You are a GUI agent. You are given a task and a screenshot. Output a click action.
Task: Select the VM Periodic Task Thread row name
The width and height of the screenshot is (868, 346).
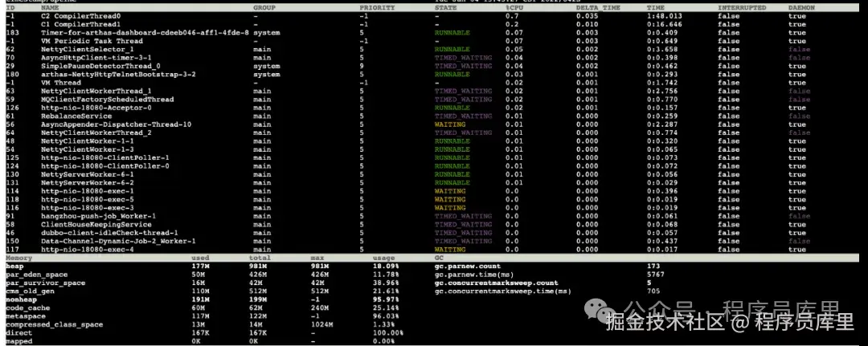click(x=92, y=42)
